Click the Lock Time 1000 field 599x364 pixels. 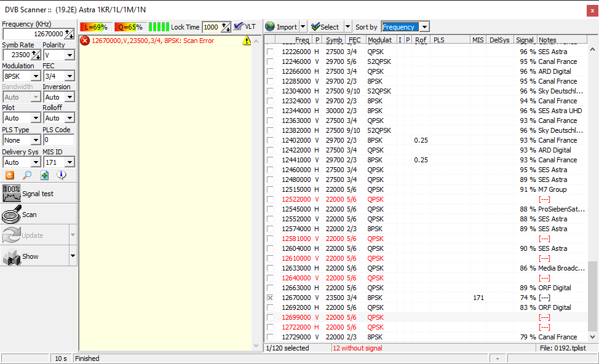click(212, 27)
